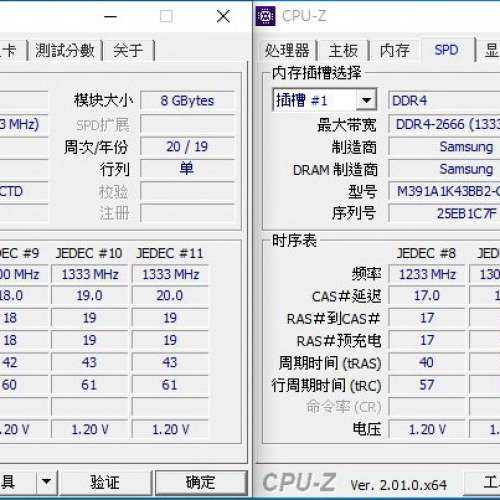Click the JEDEC #10 column header
Screen dimensions: 500x500
(89, 253)
